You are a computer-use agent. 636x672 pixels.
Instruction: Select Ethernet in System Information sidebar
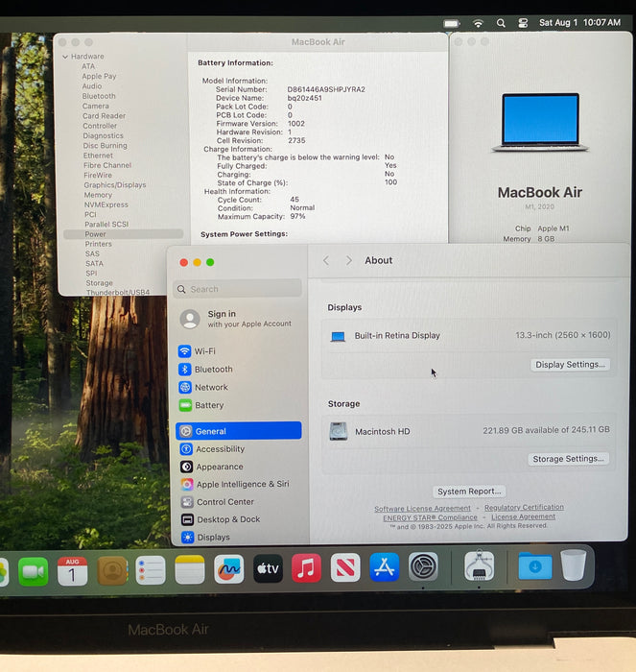(98, 156)
